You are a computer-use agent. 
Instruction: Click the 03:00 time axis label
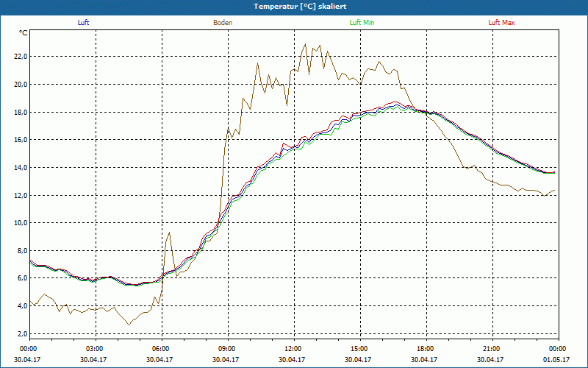(93, 349)
